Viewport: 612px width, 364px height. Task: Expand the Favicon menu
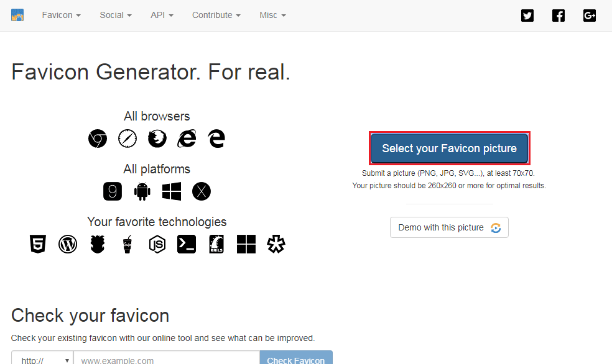point(61,15)
